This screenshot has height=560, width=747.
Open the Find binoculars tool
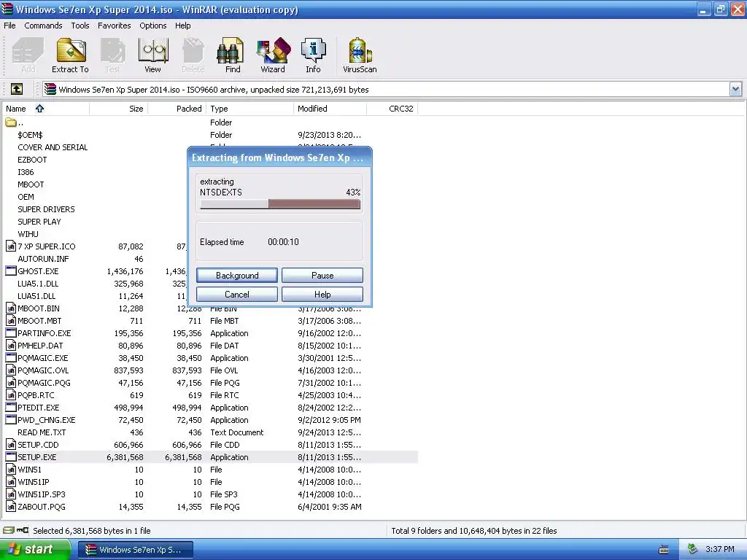(x=231, y=50)
